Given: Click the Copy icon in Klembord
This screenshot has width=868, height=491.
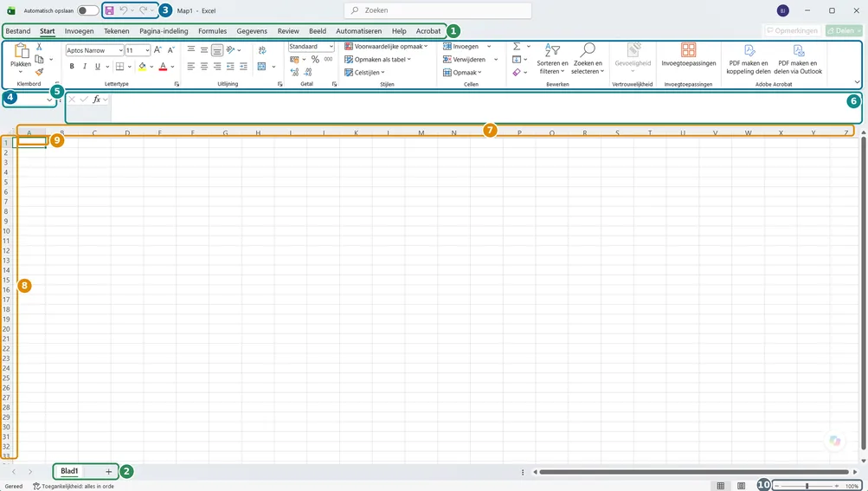Looking at the screenshot, I should point(39,59).
